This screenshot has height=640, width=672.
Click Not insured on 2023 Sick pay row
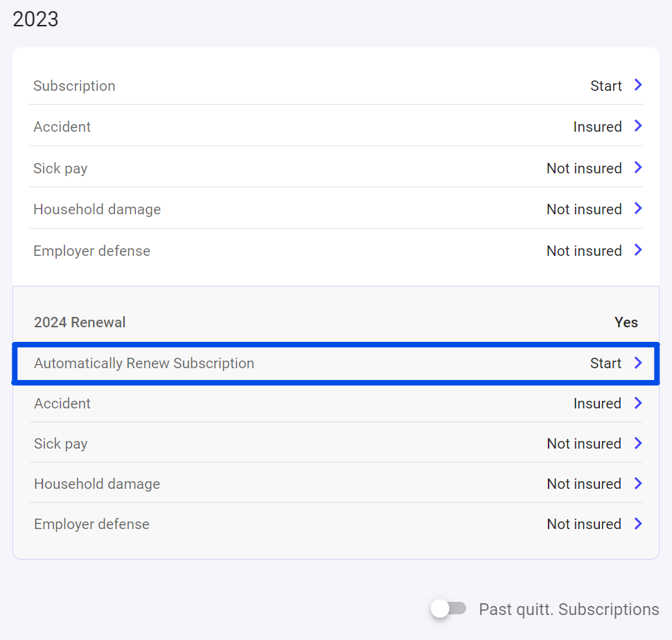pos(584,168)
